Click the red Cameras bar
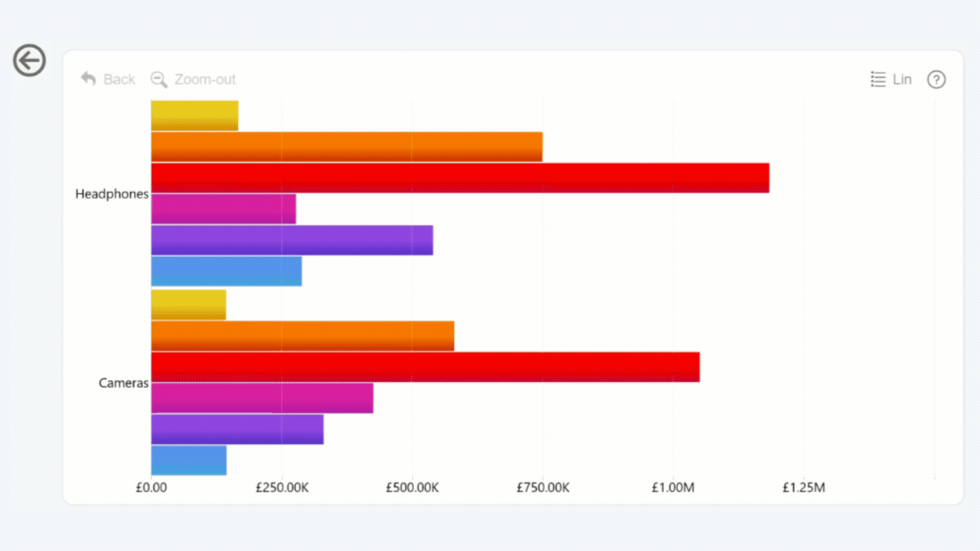 click(425, 367)
